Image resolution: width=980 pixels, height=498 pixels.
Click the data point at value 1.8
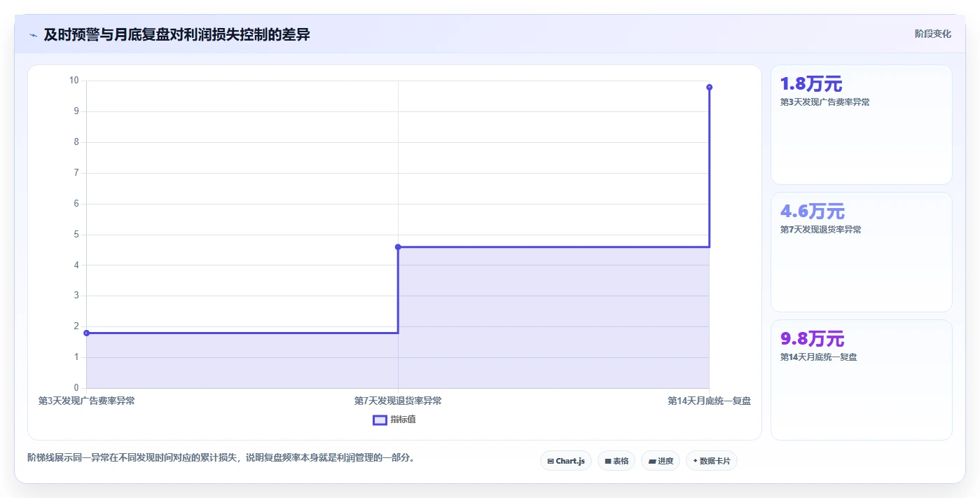[x=86, y=333]
